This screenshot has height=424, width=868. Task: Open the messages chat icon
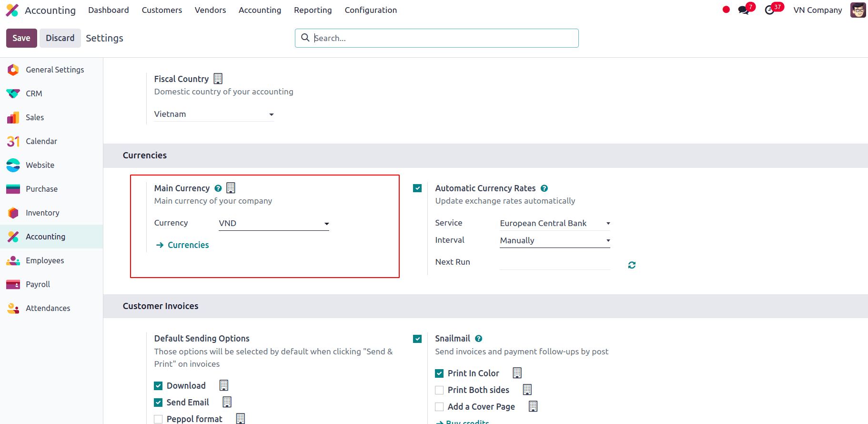tap(743, 10)
